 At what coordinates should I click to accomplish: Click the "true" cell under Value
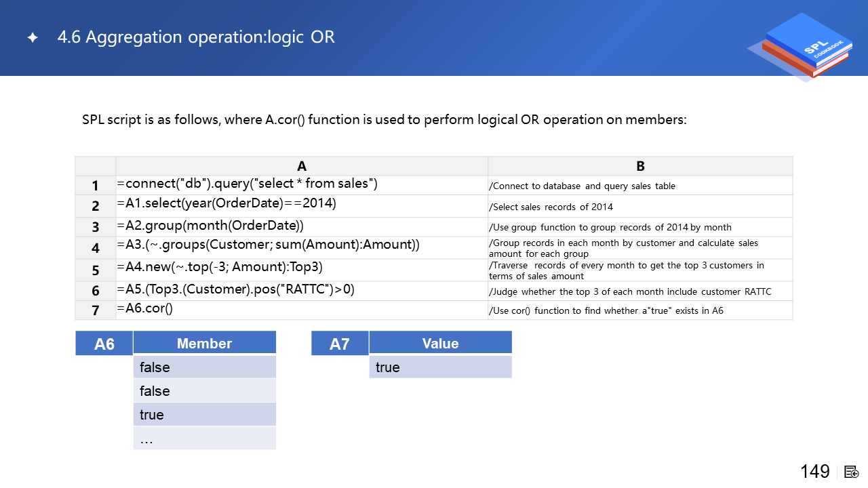coord(440,367)
